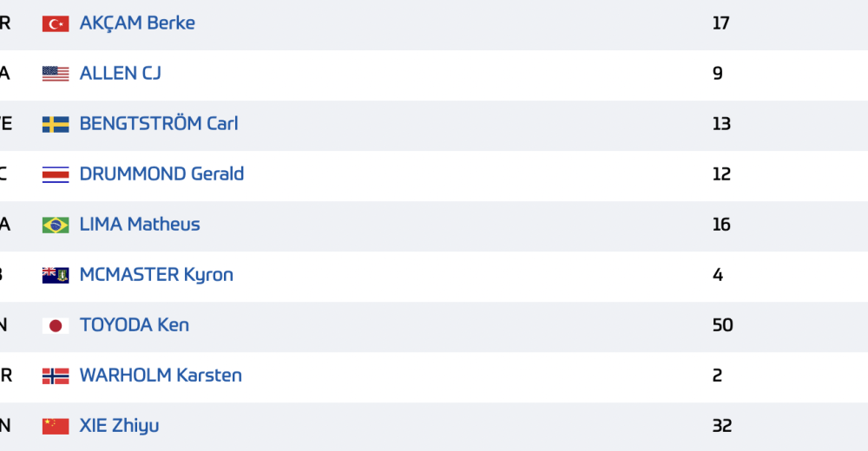Click the British Virgin Islands flag icon

pos(56,275)
